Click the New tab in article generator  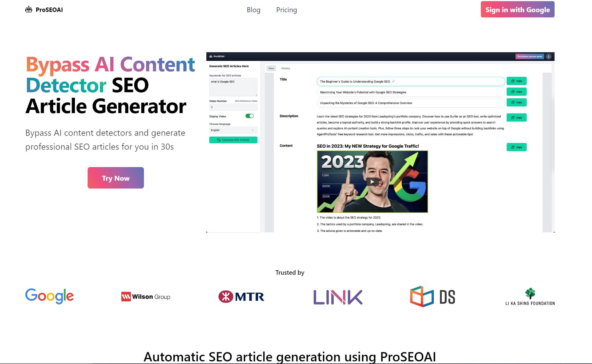click(271, 68)
